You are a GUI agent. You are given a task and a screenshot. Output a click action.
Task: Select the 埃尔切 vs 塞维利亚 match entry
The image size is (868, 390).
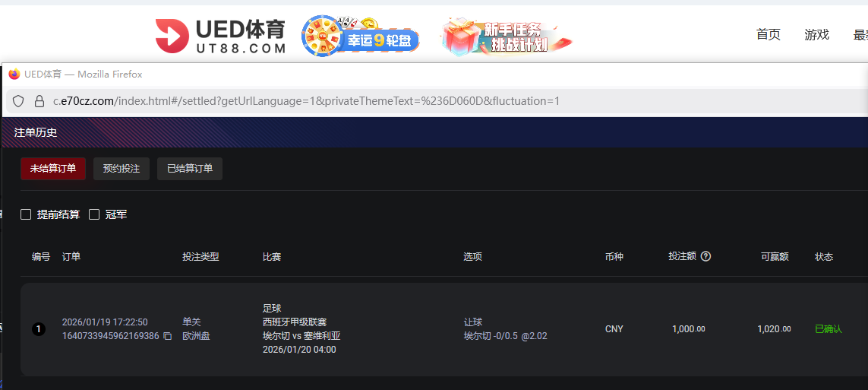(301, 336)
